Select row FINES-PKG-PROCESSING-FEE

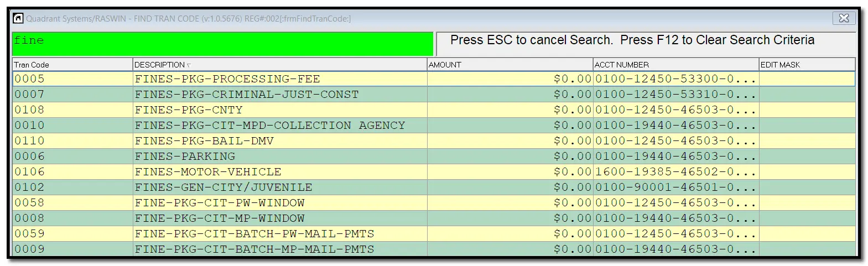[434, 79]
